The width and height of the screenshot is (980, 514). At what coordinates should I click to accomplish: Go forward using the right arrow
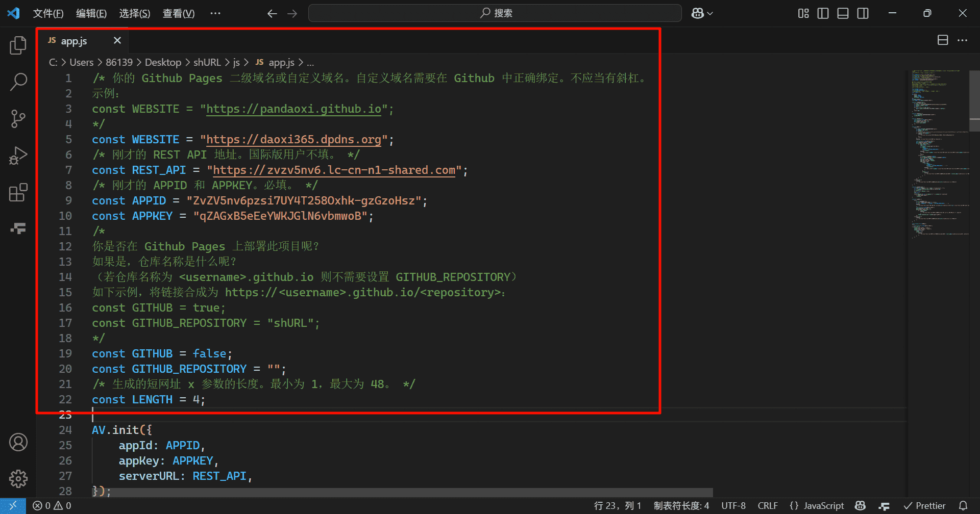[292, 13]
